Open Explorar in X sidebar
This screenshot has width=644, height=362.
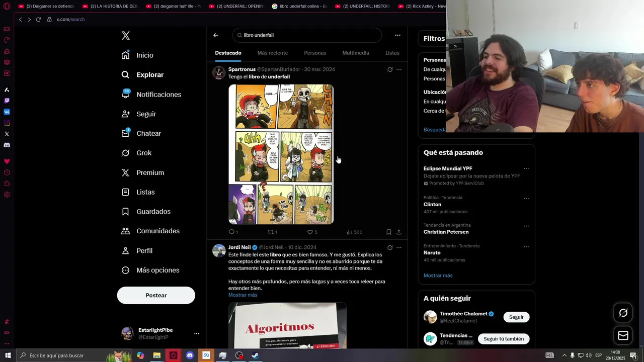142,75
